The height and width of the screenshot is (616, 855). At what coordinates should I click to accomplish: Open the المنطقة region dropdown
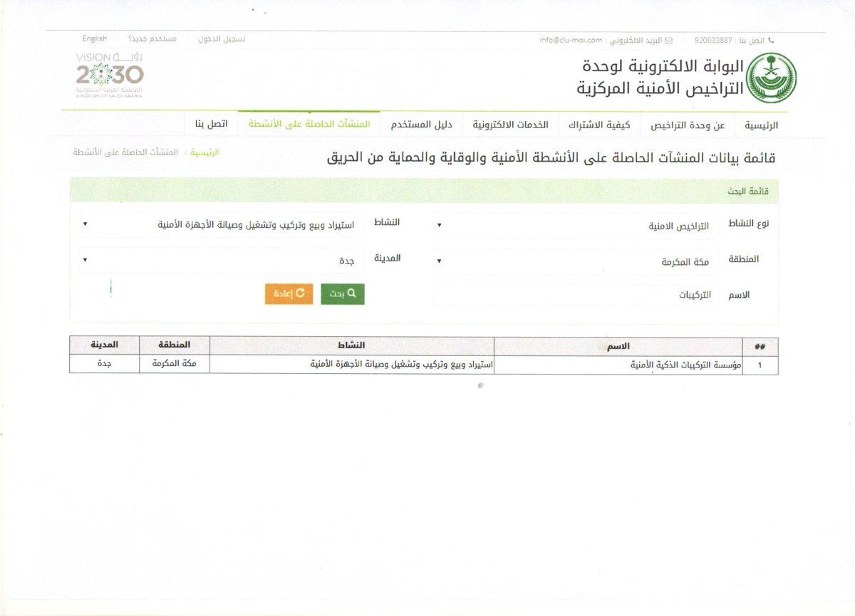point(576,261)
